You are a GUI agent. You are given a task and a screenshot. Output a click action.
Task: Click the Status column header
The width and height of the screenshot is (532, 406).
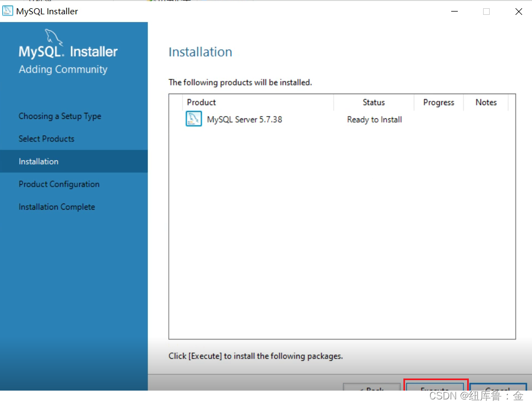374,102
